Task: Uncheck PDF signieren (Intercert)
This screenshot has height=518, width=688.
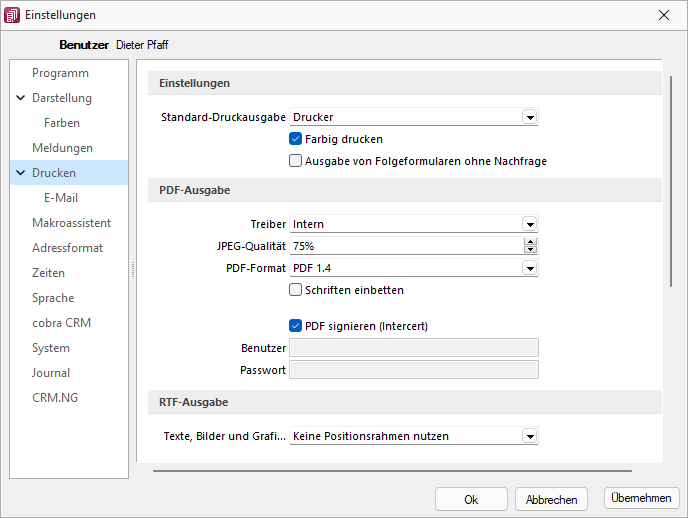Action: [x=295, y=326]
